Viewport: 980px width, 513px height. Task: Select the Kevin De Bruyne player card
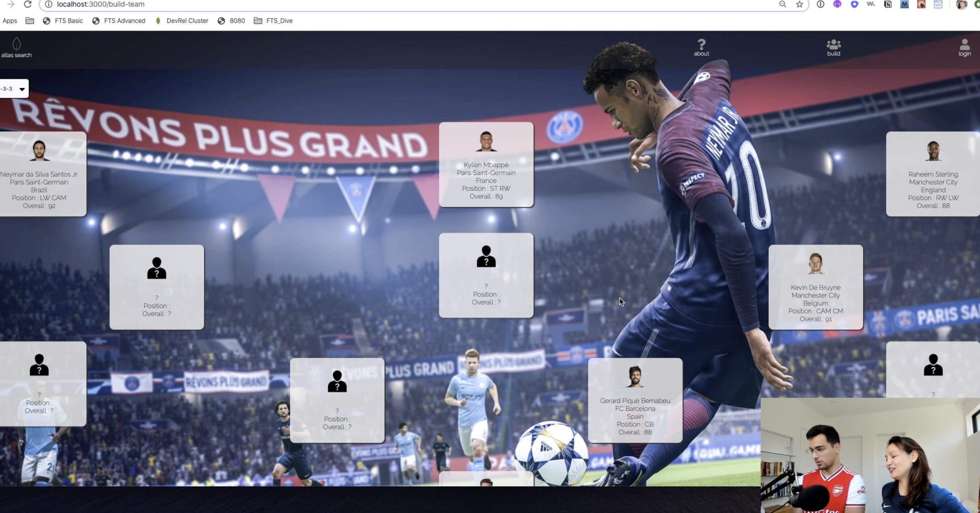click(816, 287)
